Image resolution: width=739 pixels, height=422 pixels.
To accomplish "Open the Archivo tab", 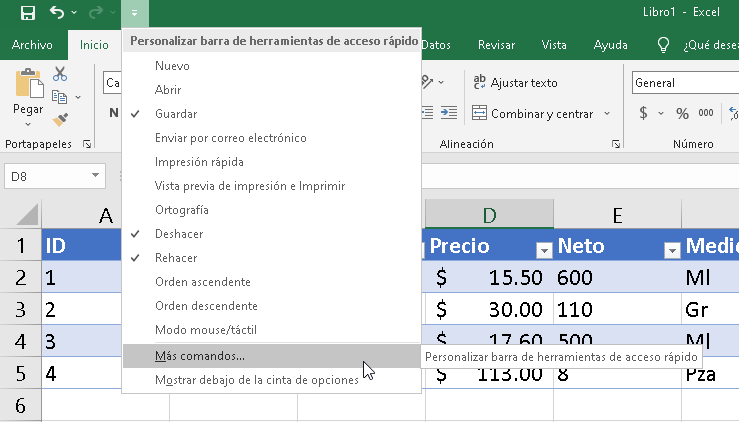I will click(x=32, y=45).
